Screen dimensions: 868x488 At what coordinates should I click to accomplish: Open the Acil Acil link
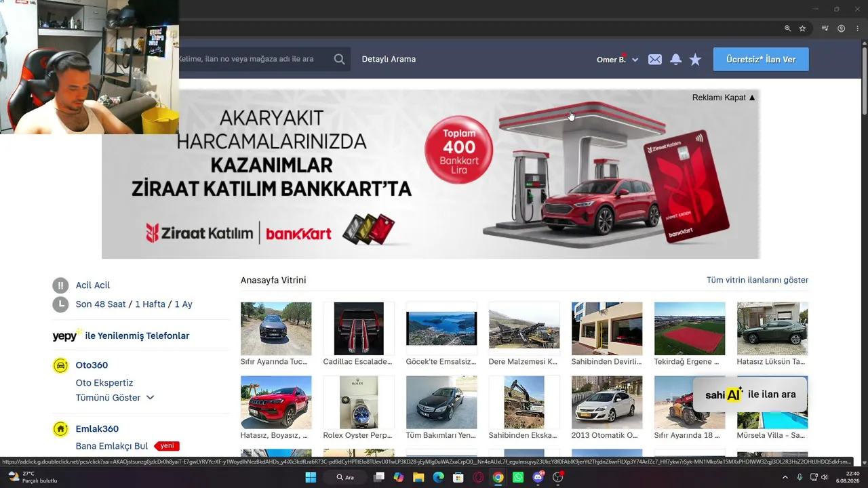click(93, 285)
